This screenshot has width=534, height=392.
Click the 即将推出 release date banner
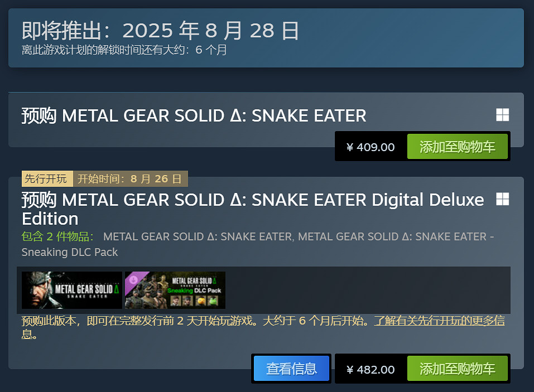(x=158, y=30)
